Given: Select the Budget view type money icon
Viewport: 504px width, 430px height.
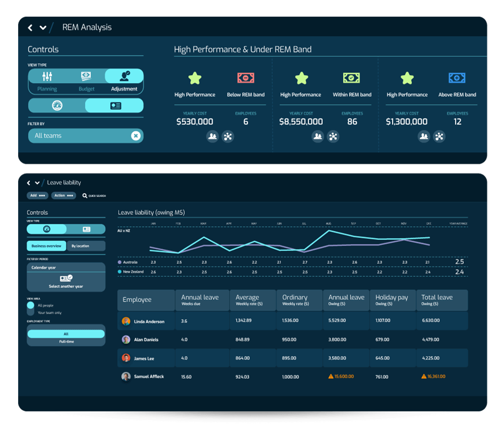Looking at the screenshot, I should 86,76.
